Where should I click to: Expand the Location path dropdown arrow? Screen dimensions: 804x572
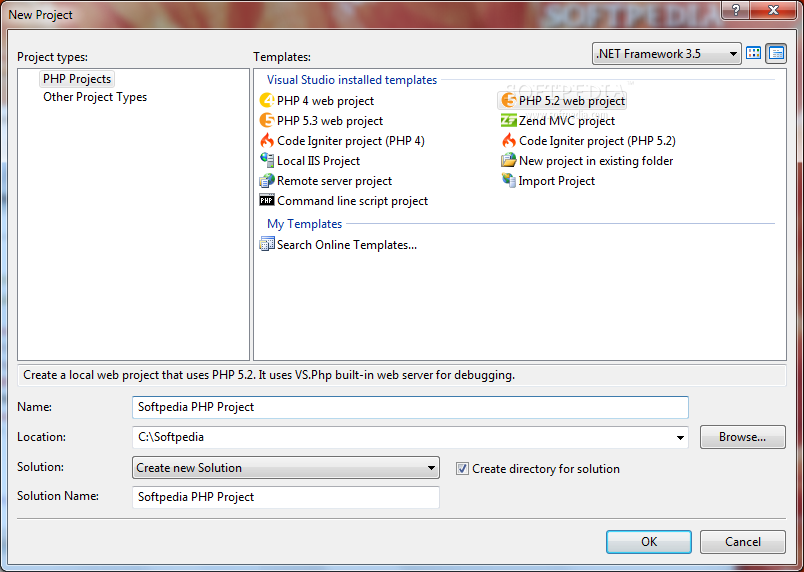[x=680, y=437]
